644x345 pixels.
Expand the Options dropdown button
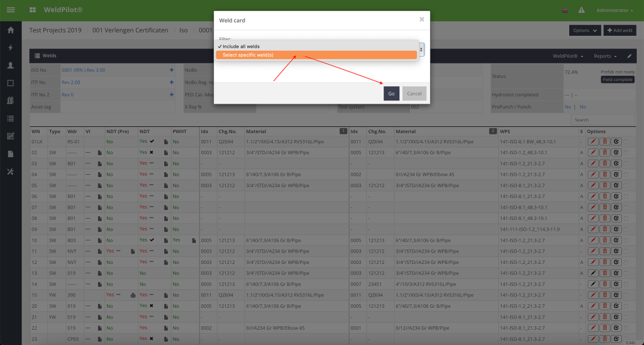tap(584, 30)
